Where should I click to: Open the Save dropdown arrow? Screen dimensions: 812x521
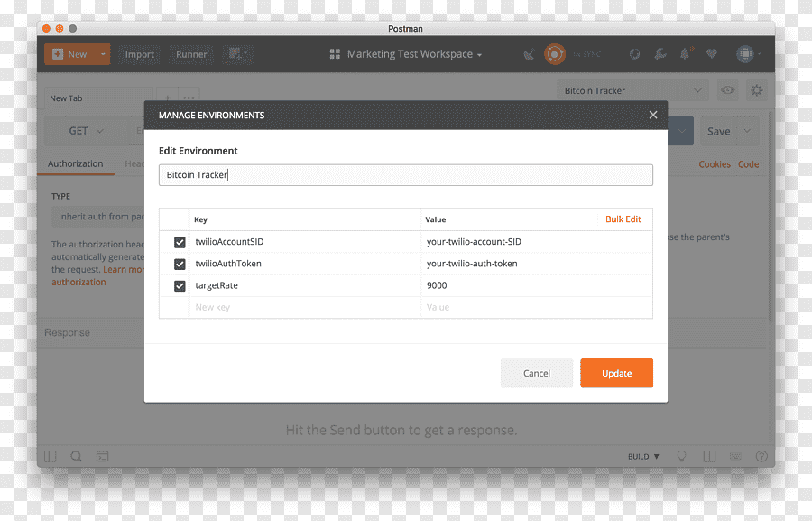click(x=747, y=131)
